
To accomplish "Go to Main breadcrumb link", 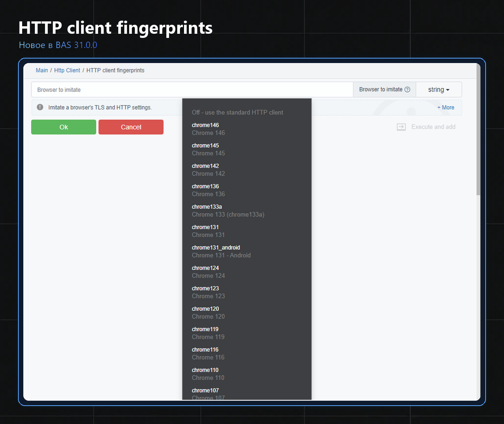I will (42, 70).
